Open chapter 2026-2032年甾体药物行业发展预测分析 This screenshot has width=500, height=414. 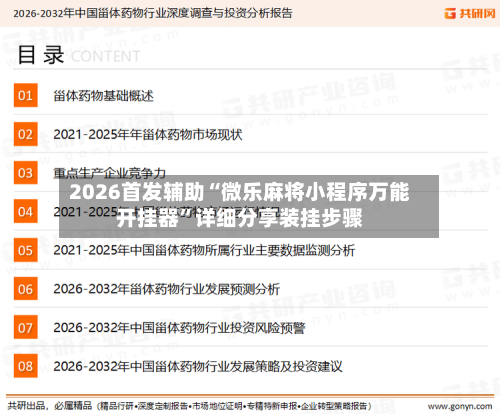pos(166,289)
